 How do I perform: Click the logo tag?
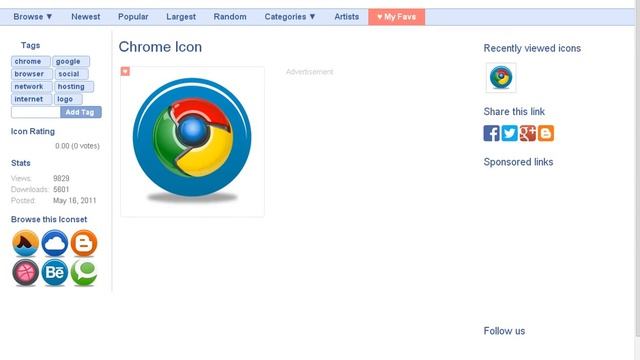point(68,99)
